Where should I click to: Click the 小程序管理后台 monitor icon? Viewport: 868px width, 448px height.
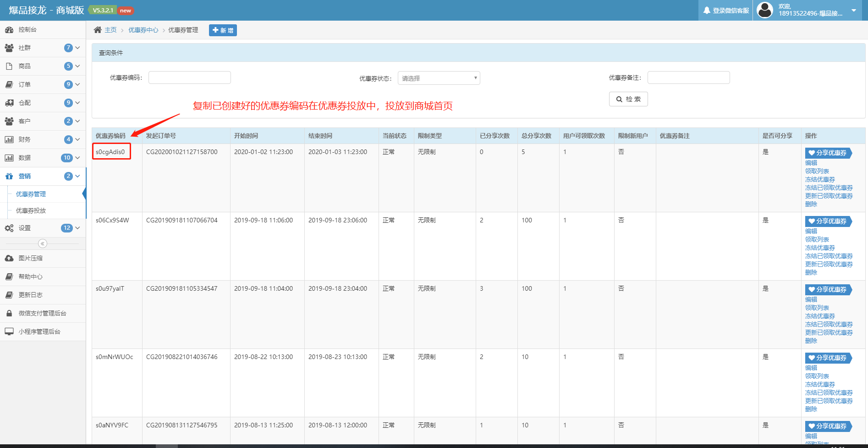pos(9,332)
